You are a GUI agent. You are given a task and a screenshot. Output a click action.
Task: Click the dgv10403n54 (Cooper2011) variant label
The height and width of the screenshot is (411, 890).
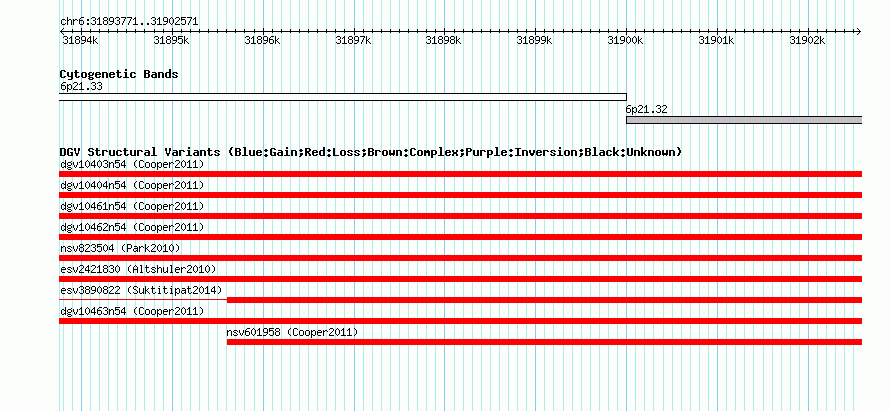pos(132,165)
